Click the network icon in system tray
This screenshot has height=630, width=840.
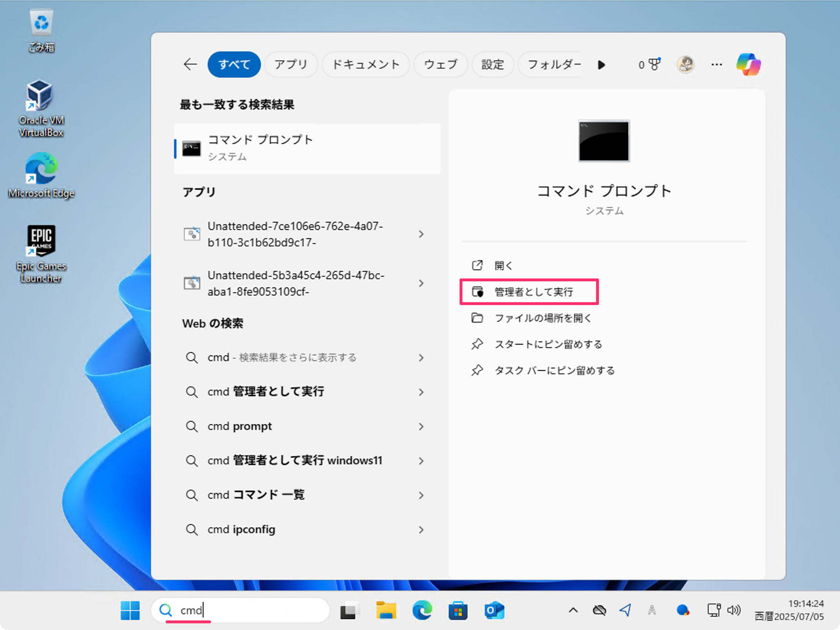click(714, 610)
